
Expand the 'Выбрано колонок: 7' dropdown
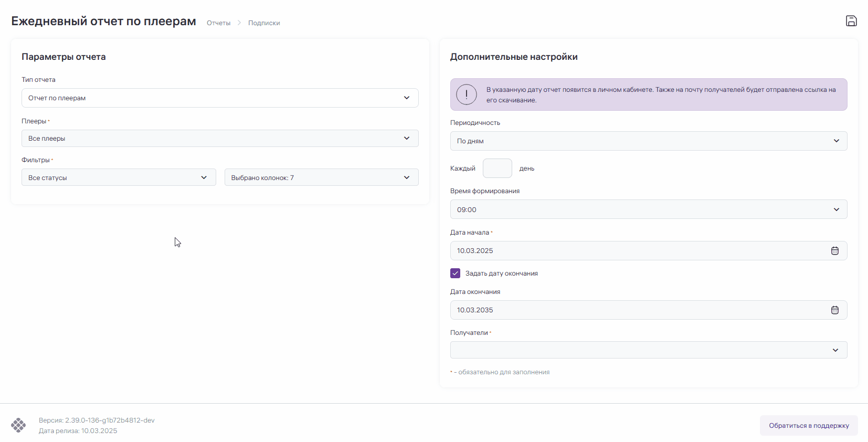click(x=321, y=177)
